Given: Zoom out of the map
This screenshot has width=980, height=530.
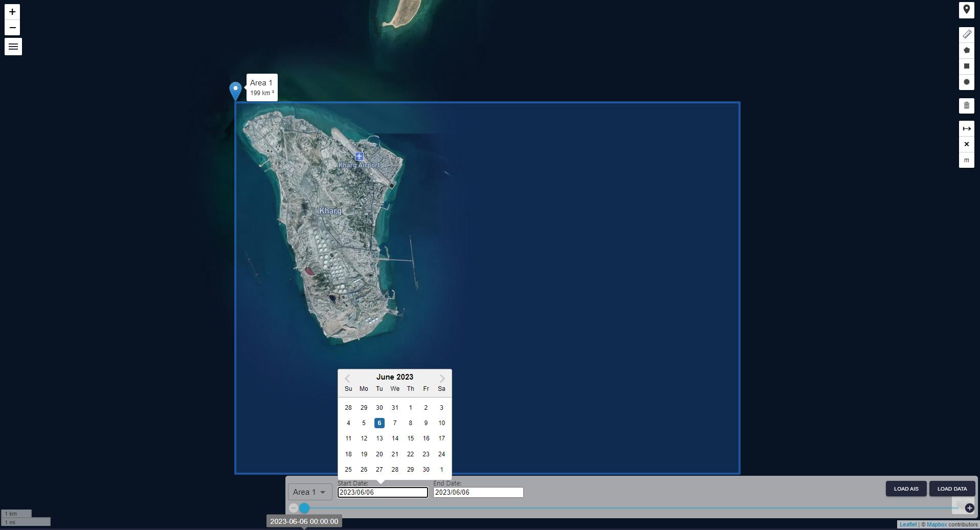Looking at the screenshot, I should coord(12,28).
